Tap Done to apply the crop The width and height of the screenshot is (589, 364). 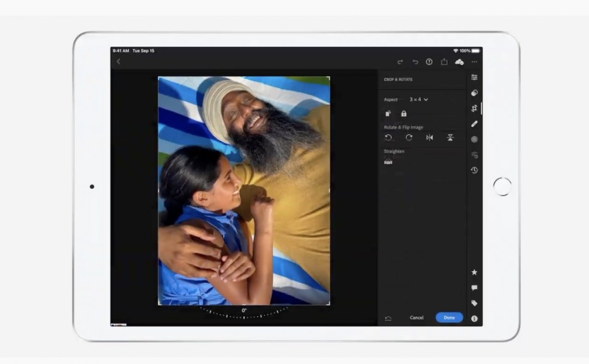(449, 318)
